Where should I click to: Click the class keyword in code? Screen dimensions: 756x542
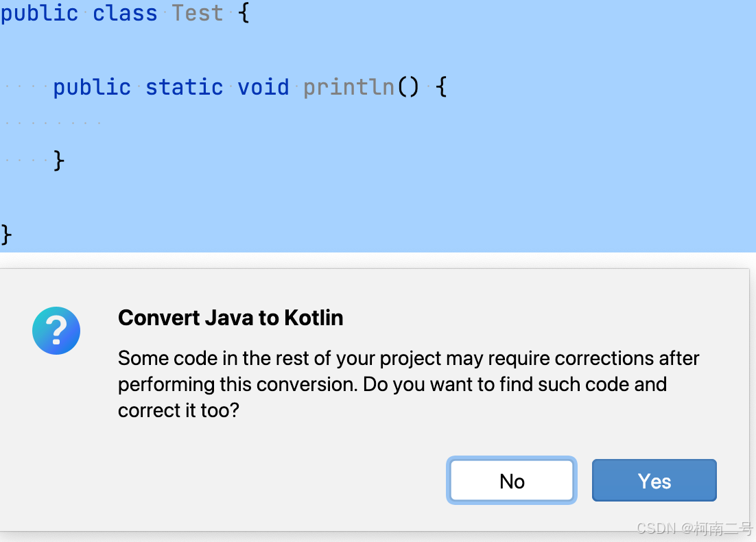[125, 12]
